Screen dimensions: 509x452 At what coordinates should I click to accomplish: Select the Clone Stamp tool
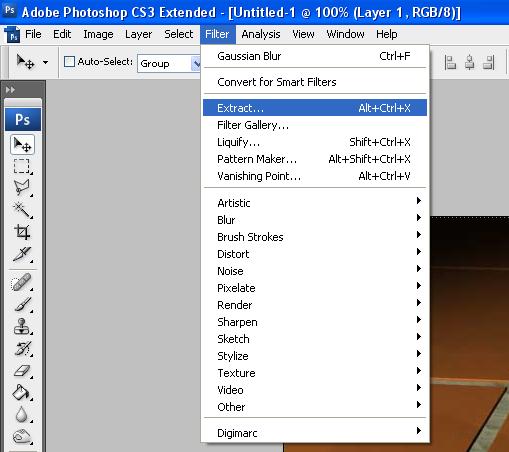22,326
